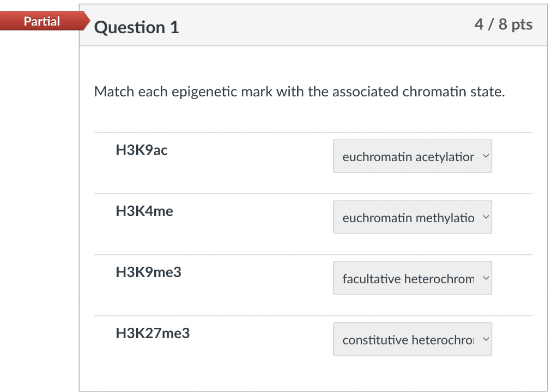558x392 pixels.
Task: Select the euchromatin methylation combo box
Action: pos(413,217)
